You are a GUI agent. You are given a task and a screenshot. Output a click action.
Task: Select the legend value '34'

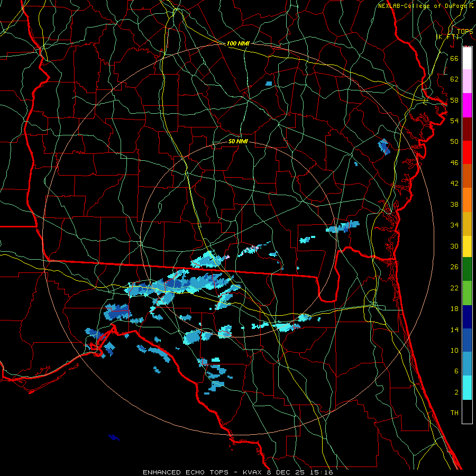coord(454,225)
